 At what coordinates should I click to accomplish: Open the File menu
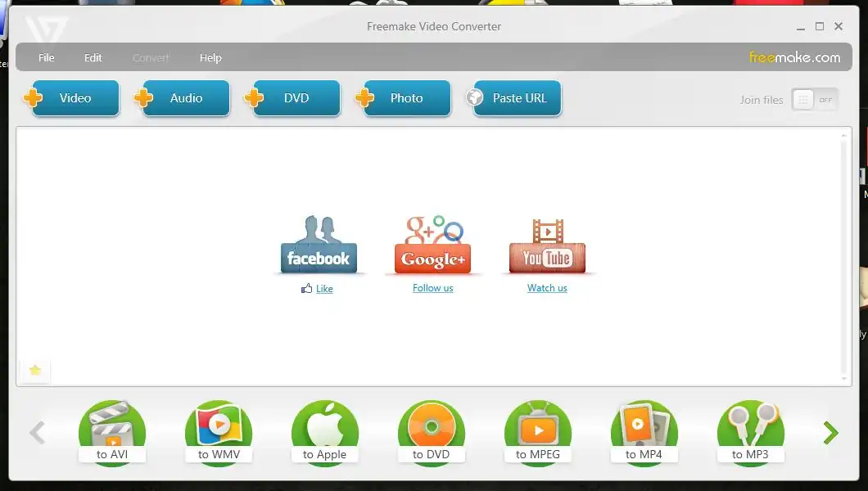pos(47,58)
